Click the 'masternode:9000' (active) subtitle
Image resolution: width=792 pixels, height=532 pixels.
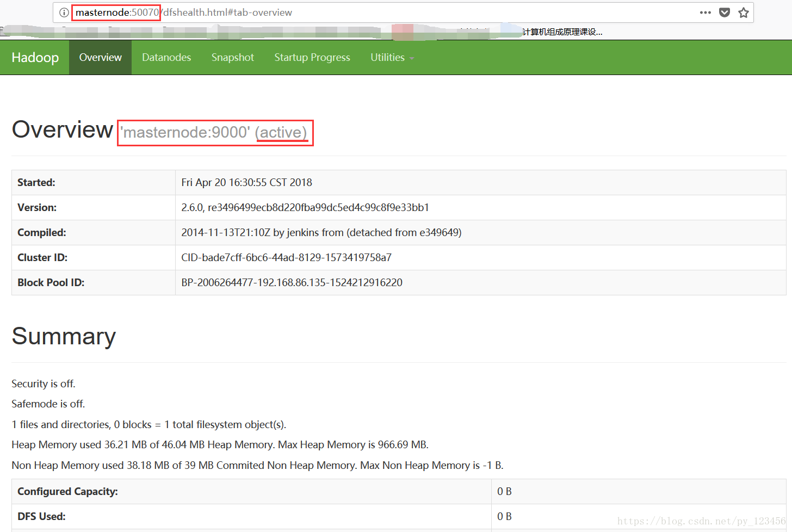(x=214, y=132)
